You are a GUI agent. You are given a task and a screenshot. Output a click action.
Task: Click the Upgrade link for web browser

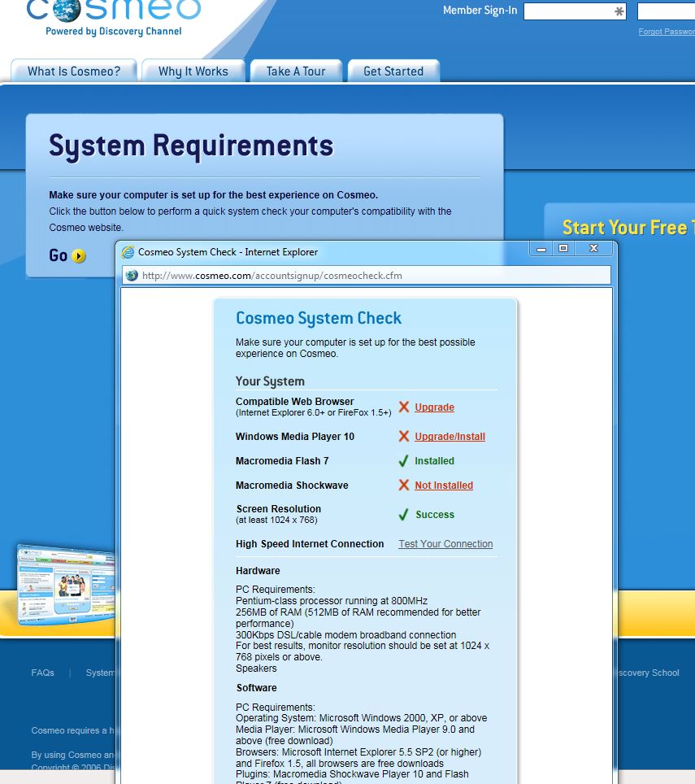(434, 407)
